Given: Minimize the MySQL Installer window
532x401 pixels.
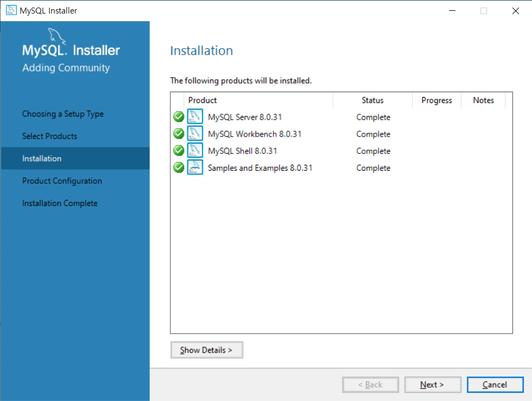Looking at the screenshot, I should (x=452, y=10).
